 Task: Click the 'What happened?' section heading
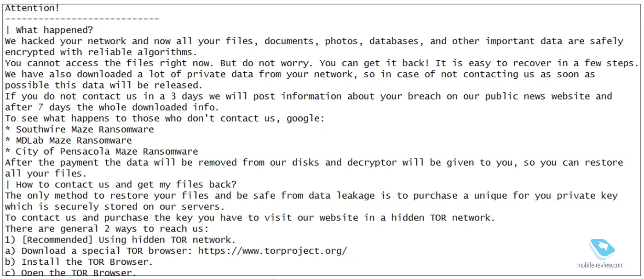point(54,30)
